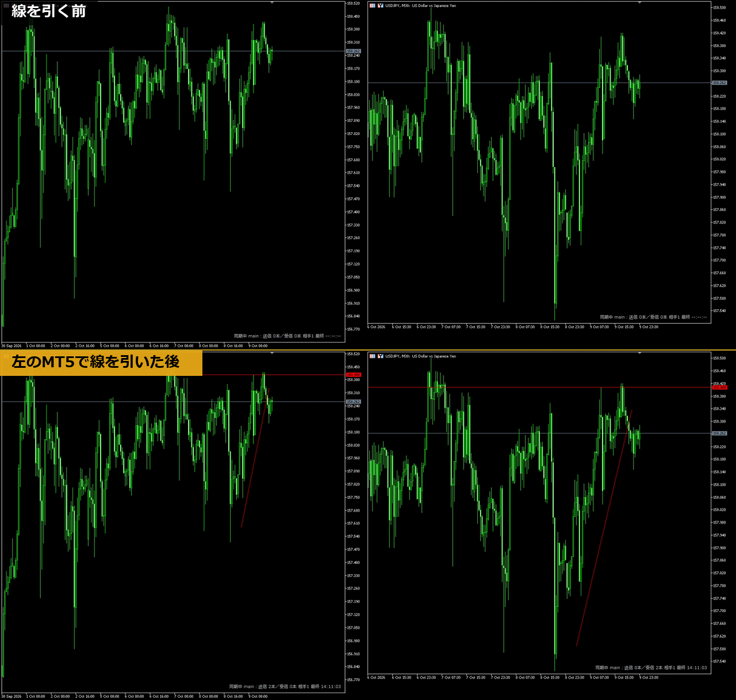
Task: Select the red horizontal line in the lower-left chart
Action: point(273,375)
